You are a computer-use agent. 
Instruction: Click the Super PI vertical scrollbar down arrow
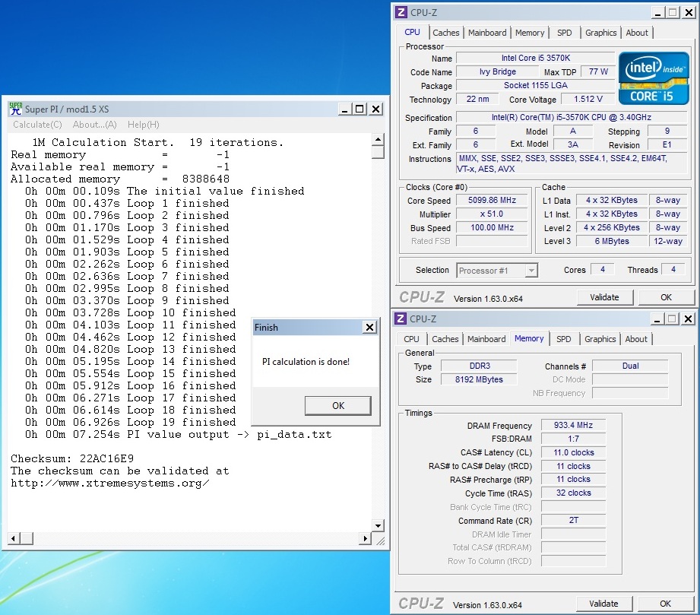(x=378, y=525)
